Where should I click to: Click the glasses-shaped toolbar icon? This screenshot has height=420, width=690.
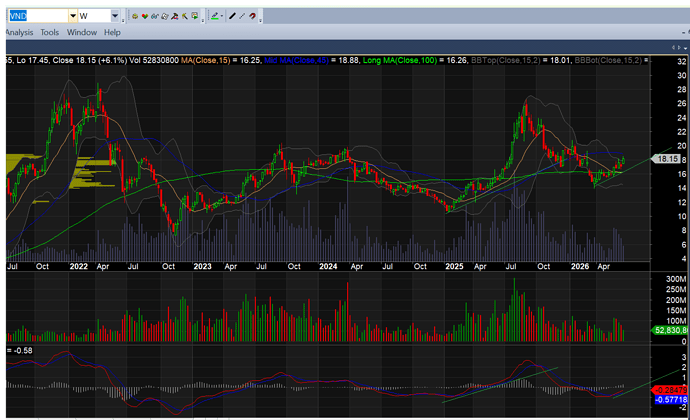pos(154,16)
